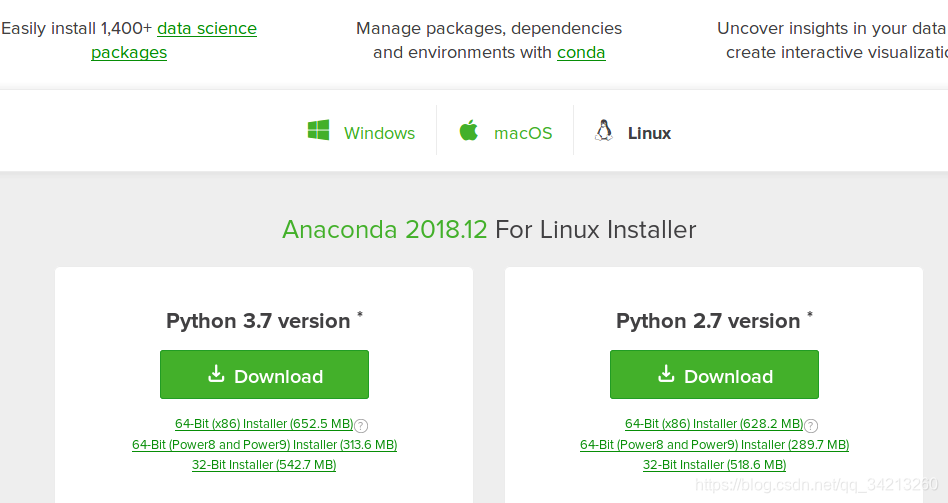The image size is (948, 503).
Task: Select the Linux tab
Action: pos(632,132)
